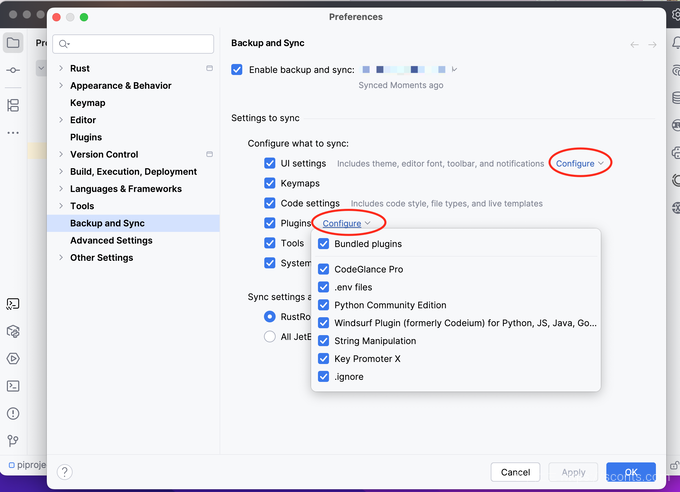The width and height of the screenshot is (680, 492).
Task: Click the search magnifier icon in settings
Action: point(64,44)
